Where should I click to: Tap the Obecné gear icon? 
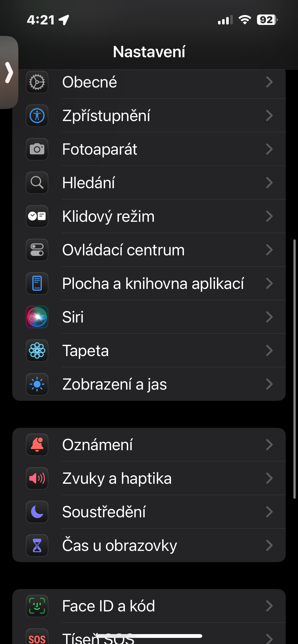point(37,82)
